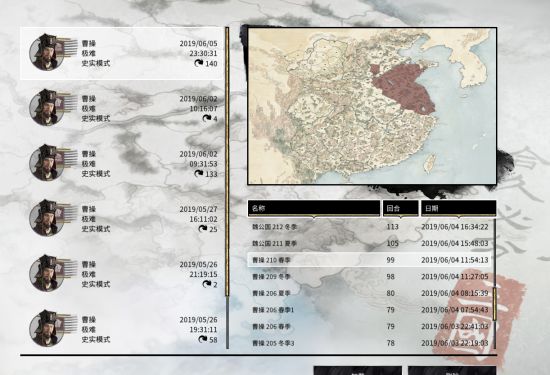Click the turn icon beside 140
550x375 pixels.
point(199,63)
